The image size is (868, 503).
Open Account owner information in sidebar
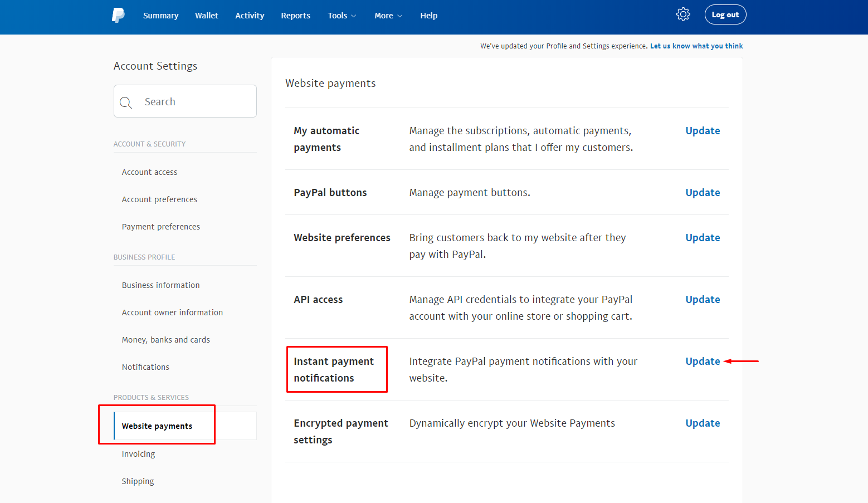click(172, 312)
